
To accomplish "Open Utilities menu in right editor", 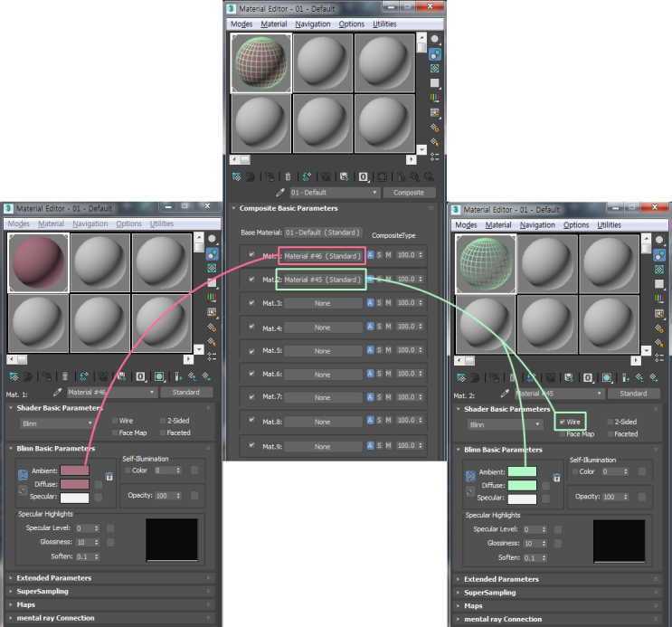I will pos(609,225).
